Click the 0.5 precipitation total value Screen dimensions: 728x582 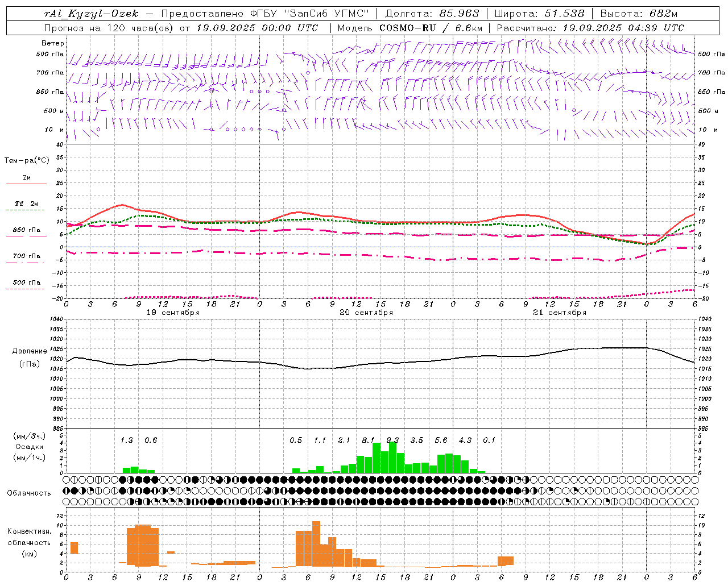click(x=296, y=440)
